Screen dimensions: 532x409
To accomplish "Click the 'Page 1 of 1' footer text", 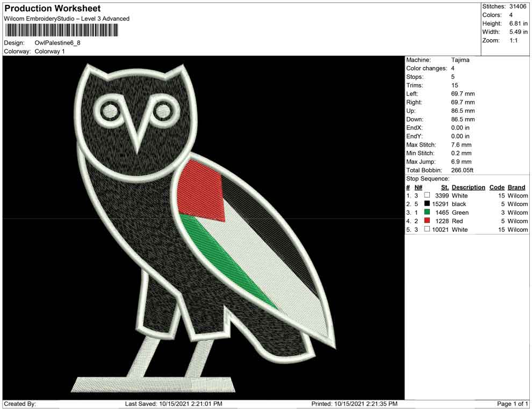I will tap(512, 404).
